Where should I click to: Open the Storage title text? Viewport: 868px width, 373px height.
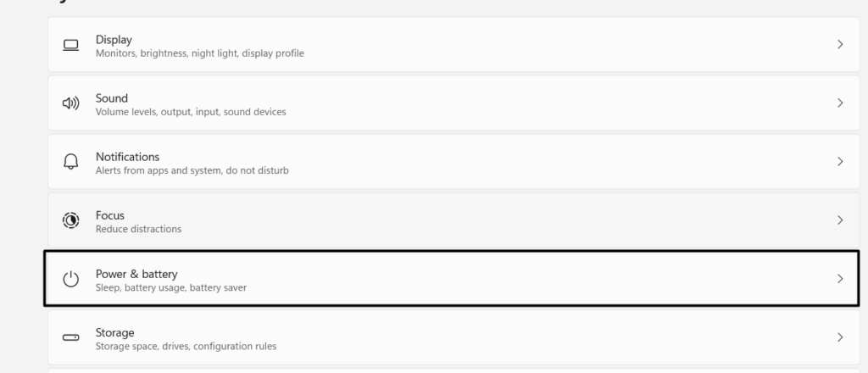click(114, 332)
